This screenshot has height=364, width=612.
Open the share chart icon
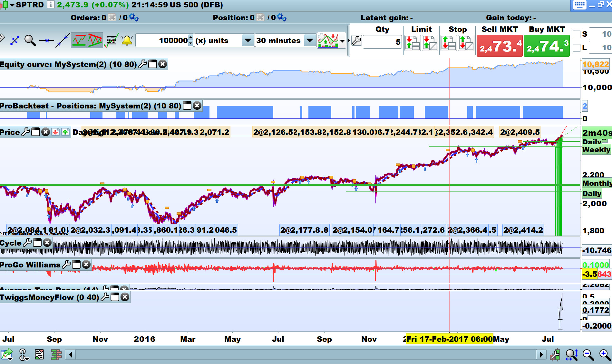click(7, 355)
